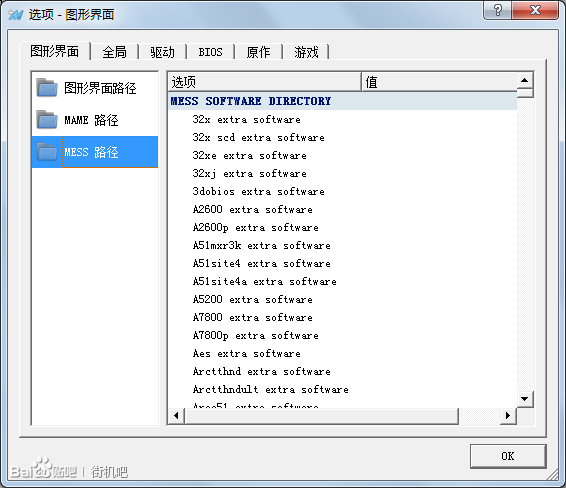Confirm with the OK button

coord(508,456)
